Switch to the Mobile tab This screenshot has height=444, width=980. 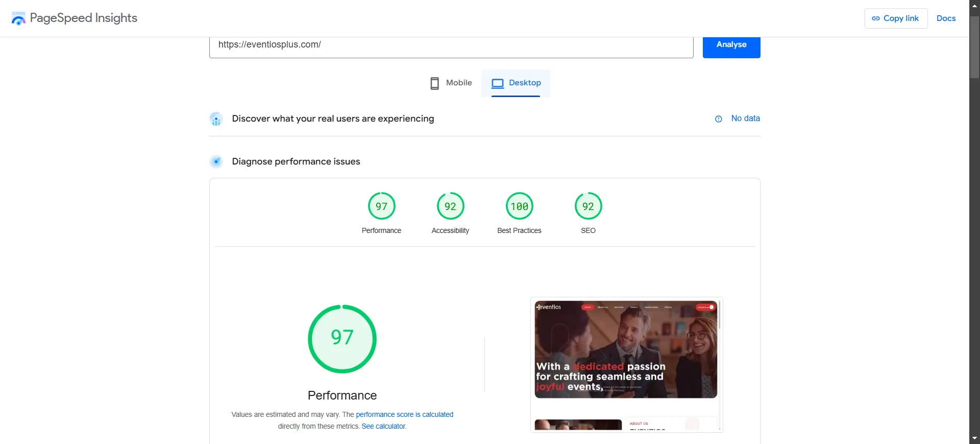(x=451, y=83)
